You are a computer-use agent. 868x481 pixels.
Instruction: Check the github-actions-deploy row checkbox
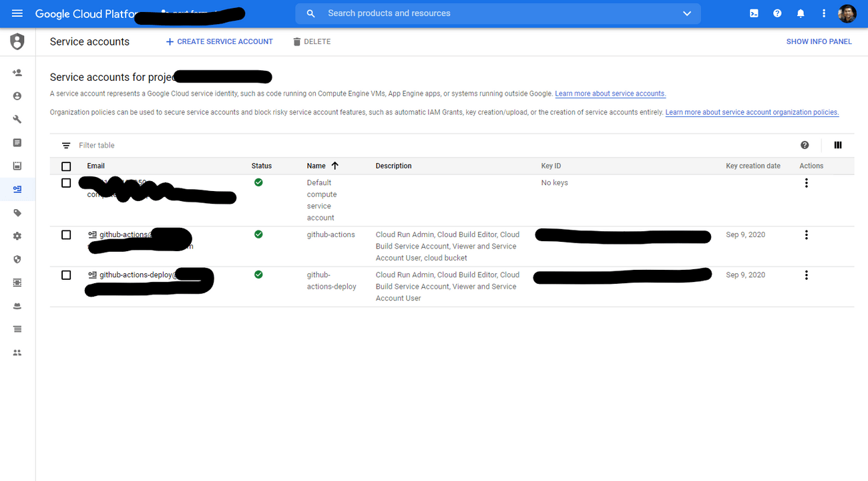click(x=66, y=275)
